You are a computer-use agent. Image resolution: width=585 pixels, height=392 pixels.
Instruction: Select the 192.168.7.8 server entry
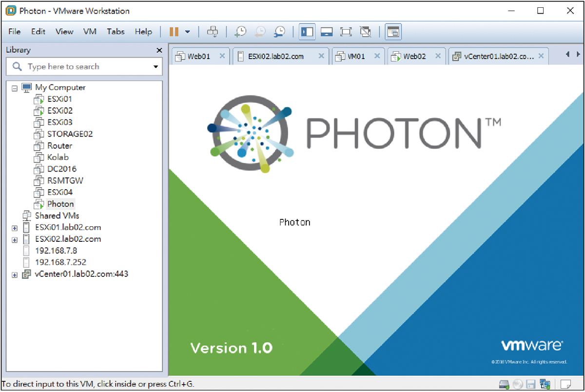tap(56, 251)
